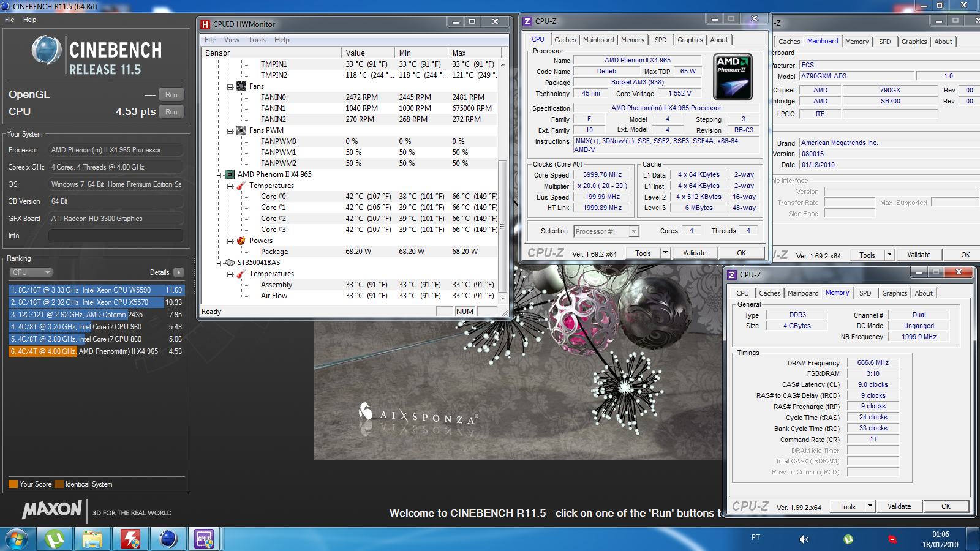Collapse the Powers node in HWMonitor
Image resolution: width=980 pixels, height=551 pixels.
tap(230, 241)
